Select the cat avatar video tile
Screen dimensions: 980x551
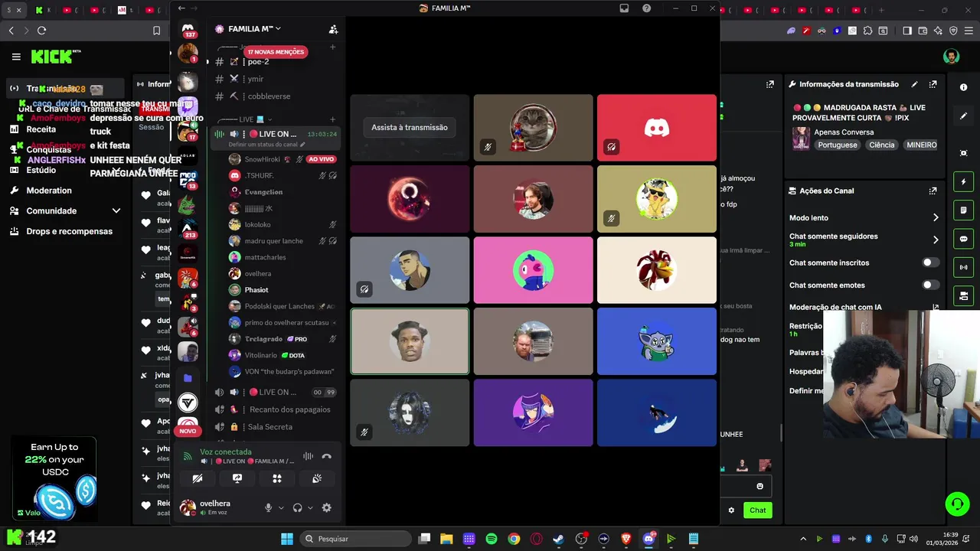(533, 128)
